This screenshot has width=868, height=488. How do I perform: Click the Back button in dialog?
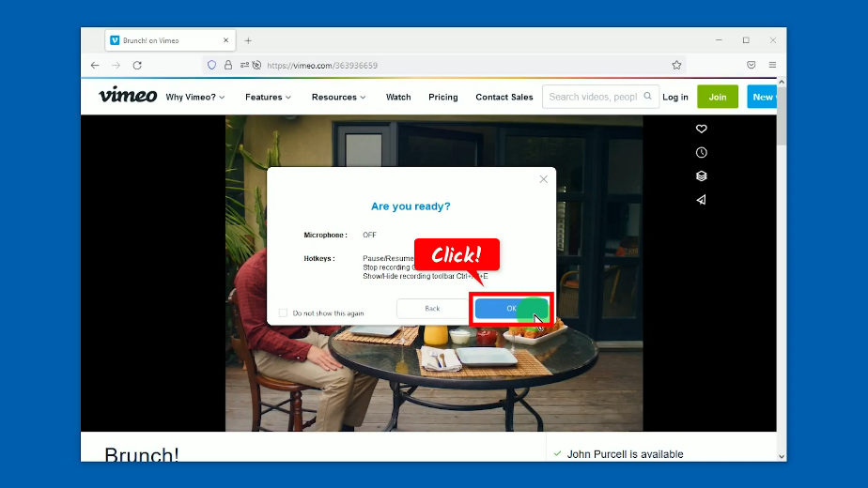432,309
